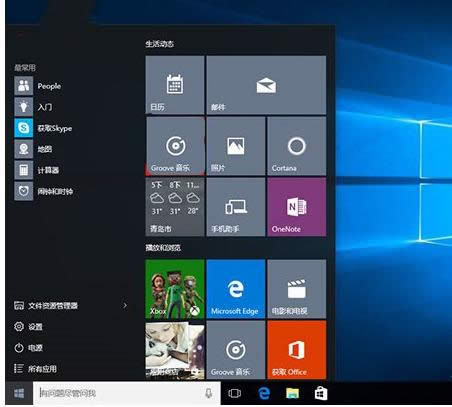
Task: Open the 邮件 mail tile
Action: (266, 85)
